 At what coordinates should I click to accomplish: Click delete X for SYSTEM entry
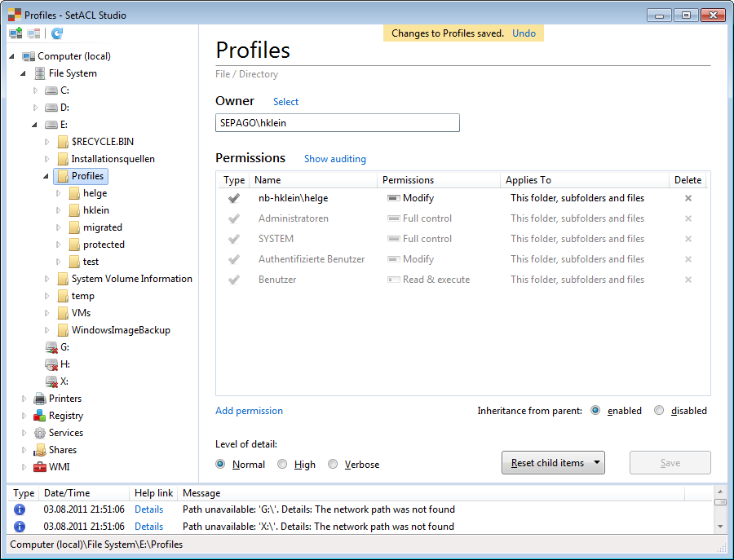point(688,239)
